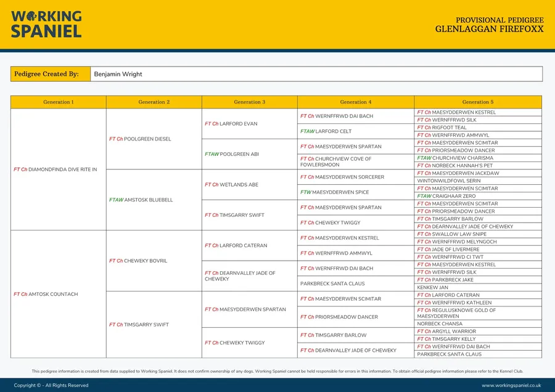The image size is (555, 392).
Task: Click the Cheweky Bovril entry
Action: pos(138,261)
